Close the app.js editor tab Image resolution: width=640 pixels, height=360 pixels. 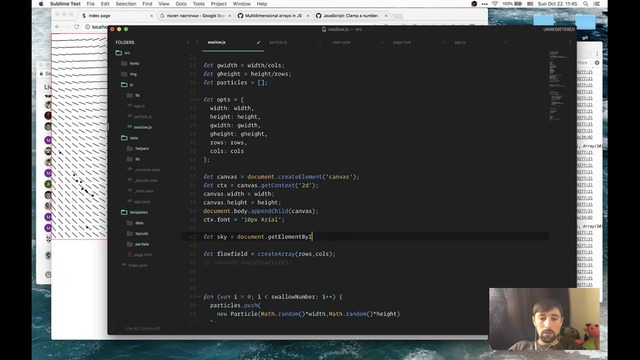(x=505, y=42)
